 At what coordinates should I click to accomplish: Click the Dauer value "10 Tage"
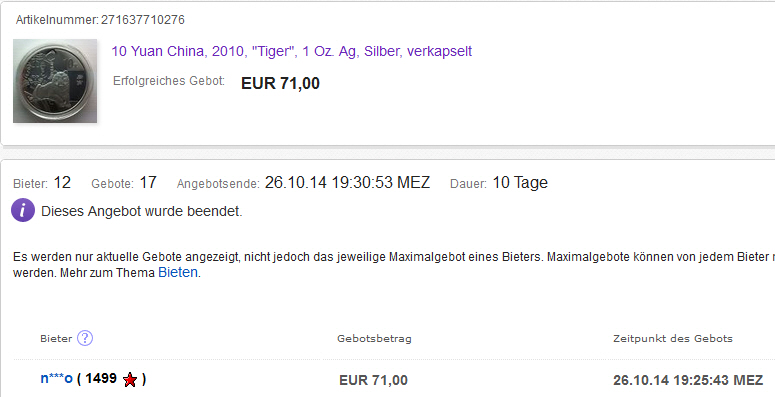(520, 182)
